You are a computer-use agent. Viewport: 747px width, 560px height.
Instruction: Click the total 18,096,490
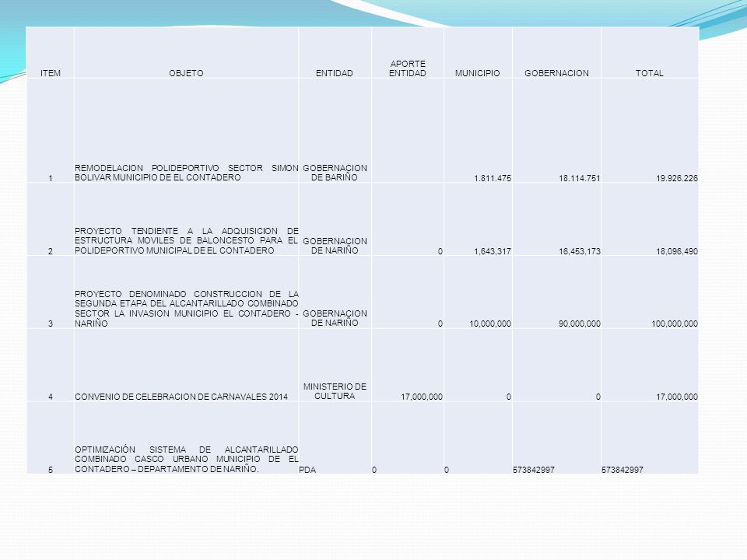677,251
